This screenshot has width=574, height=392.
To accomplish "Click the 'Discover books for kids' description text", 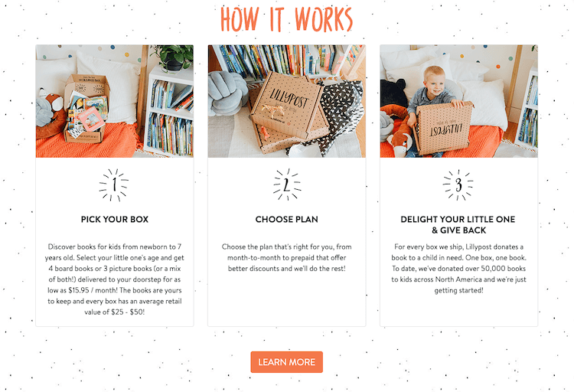I will click(x=115, y=279).
